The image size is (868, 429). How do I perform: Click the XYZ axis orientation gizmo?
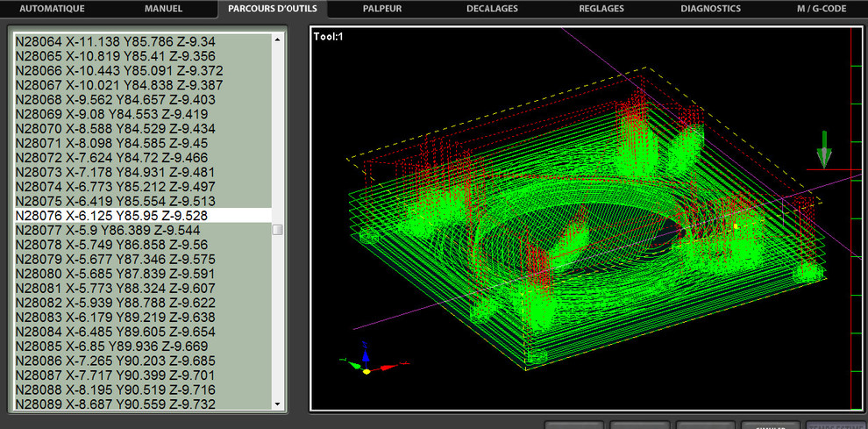pos(366,362)
